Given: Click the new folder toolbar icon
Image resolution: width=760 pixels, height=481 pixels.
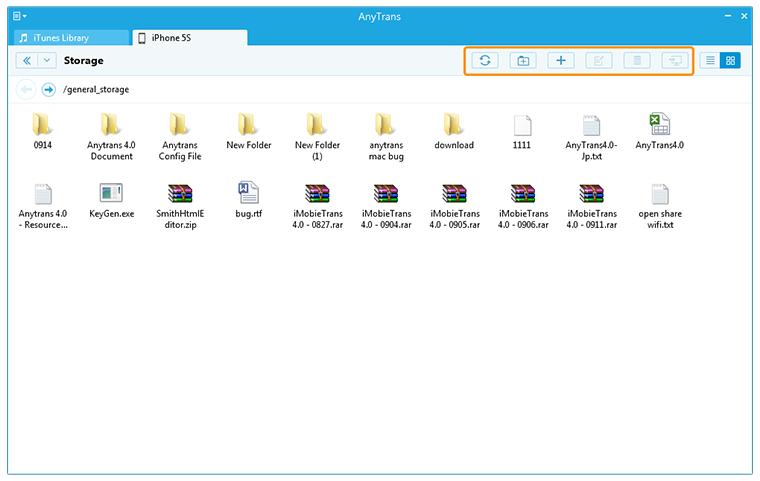Looking at the screenshot, I should [x=521, y=60].
